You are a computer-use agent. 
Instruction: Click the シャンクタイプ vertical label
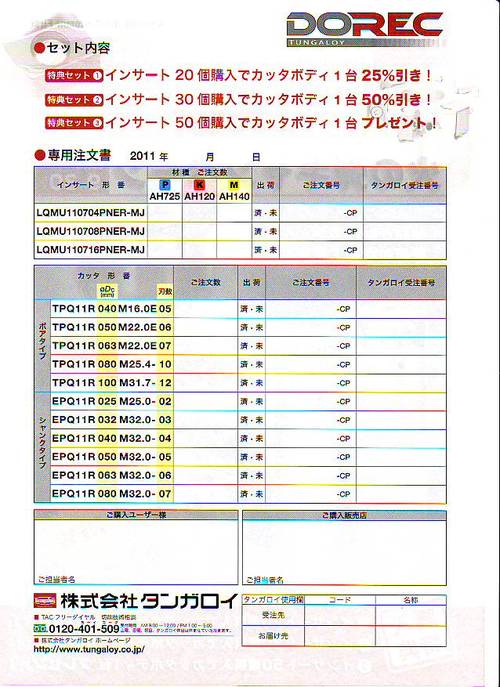(42, 442)
